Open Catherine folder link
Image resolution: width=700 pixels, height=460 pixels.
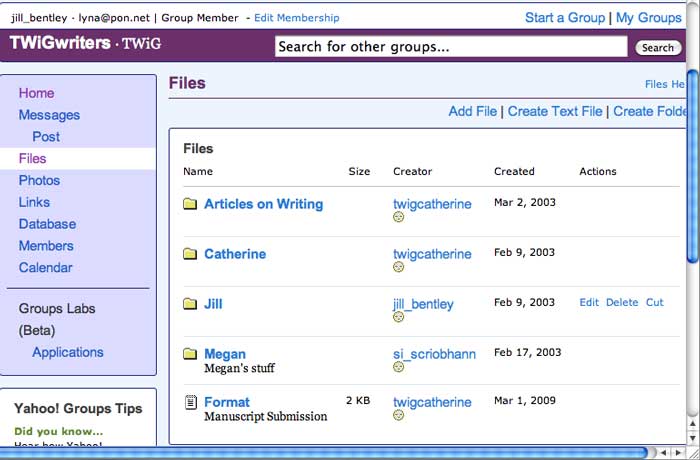tap(235, 254)
